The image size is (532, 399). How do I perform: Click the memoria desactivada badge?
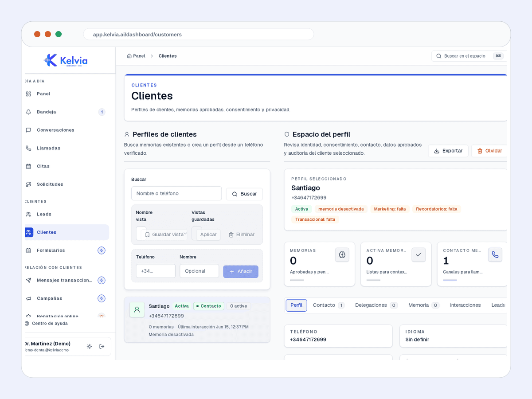coord(341,209)
